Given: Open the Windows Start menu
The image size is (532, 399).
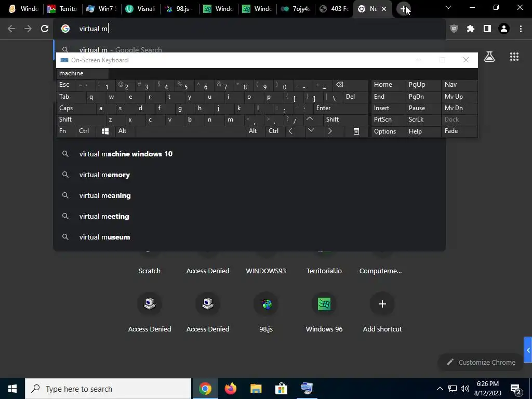Looking at the screenshot, I should point(12,389).
